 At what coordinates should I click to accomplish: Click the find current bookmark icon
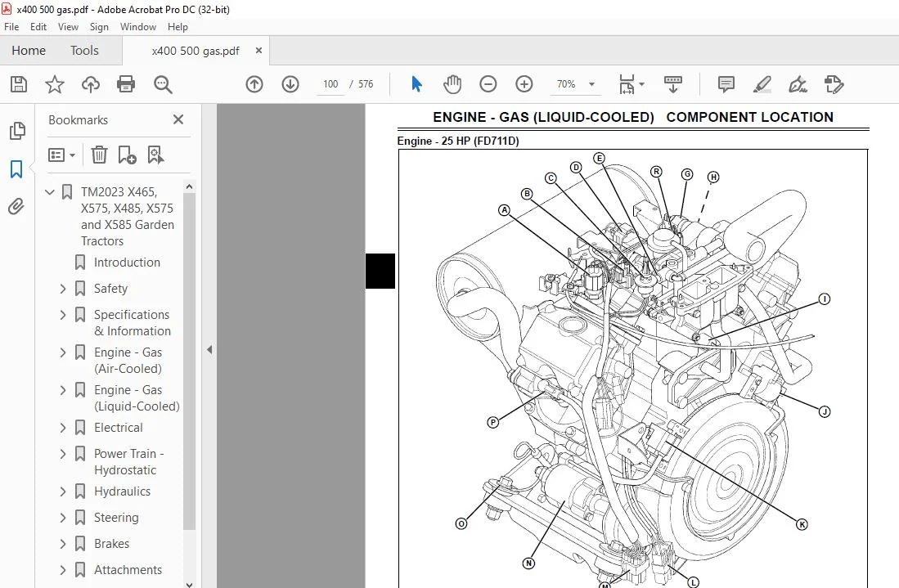(155, 155)
